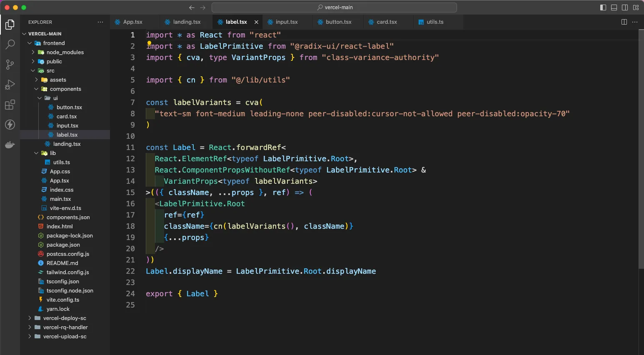Split the editor to the right
Image resolution: width=644 pixels, height=355 pixels.
click(624, 22)
